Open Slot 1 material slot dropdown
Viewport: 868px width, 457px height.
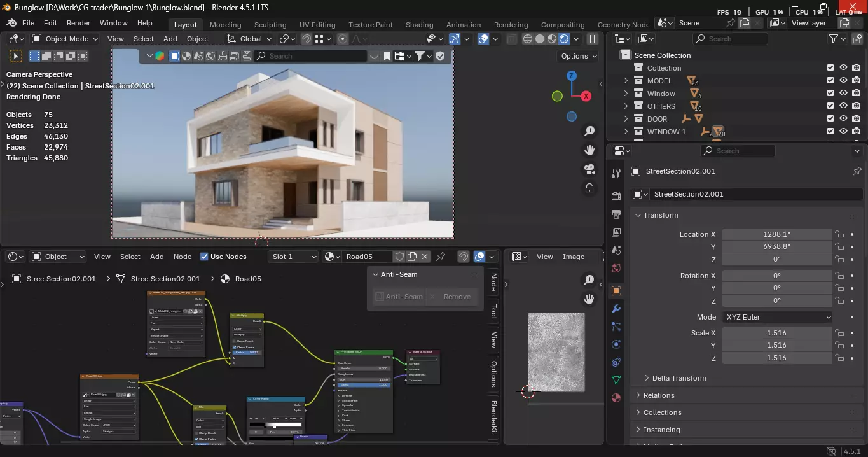click(293, 257)
